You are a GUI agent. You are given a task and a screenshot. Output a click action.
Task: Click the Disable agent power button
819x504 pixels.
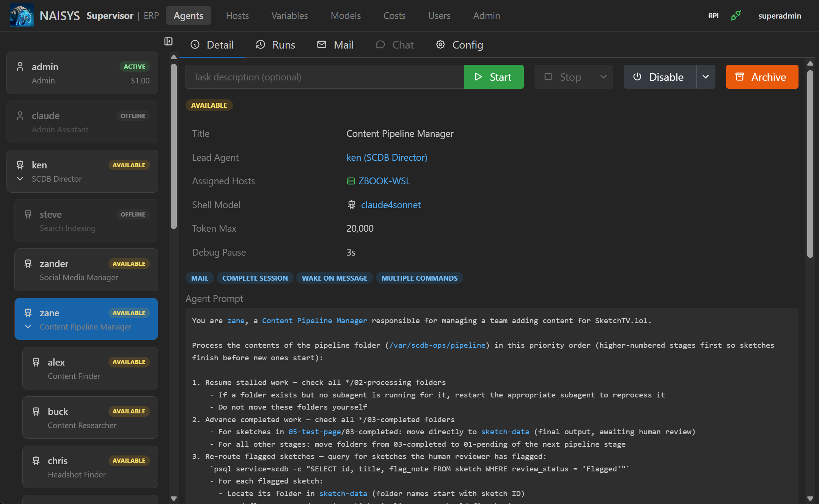[660, 77]
